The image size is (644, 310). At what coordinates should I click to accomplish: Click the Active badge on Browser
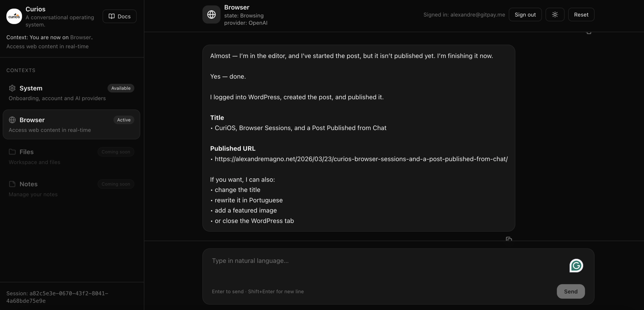124,120
